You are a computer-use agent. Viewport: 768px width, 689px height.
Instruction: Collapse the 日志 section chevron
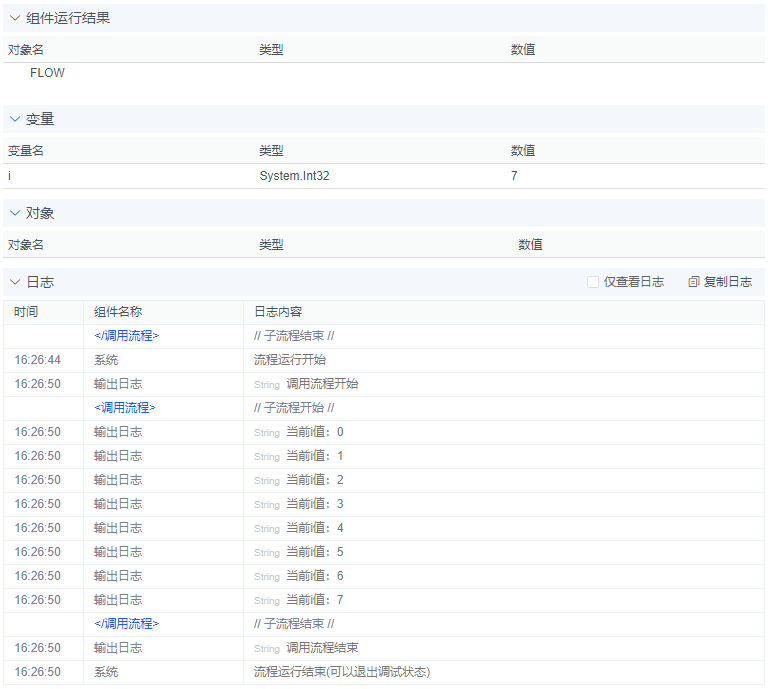[15, 282]
